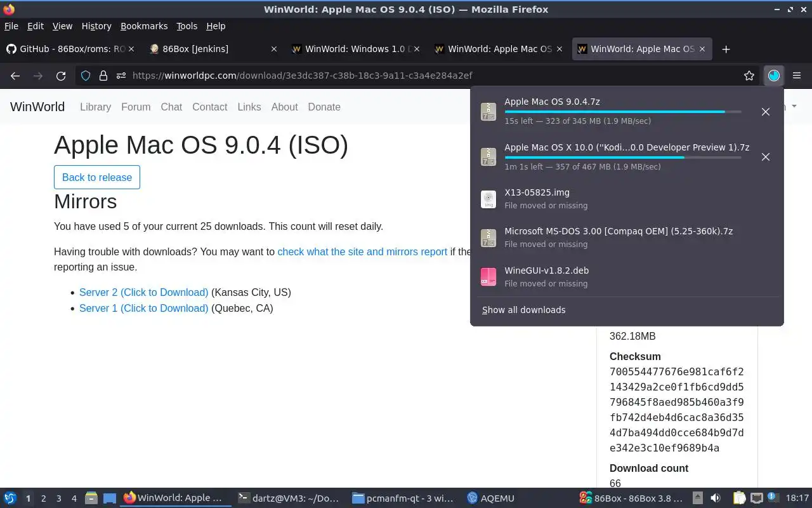Click the file manager launcher in taskbar
812x508 pixels.
(x=91, y=498)
